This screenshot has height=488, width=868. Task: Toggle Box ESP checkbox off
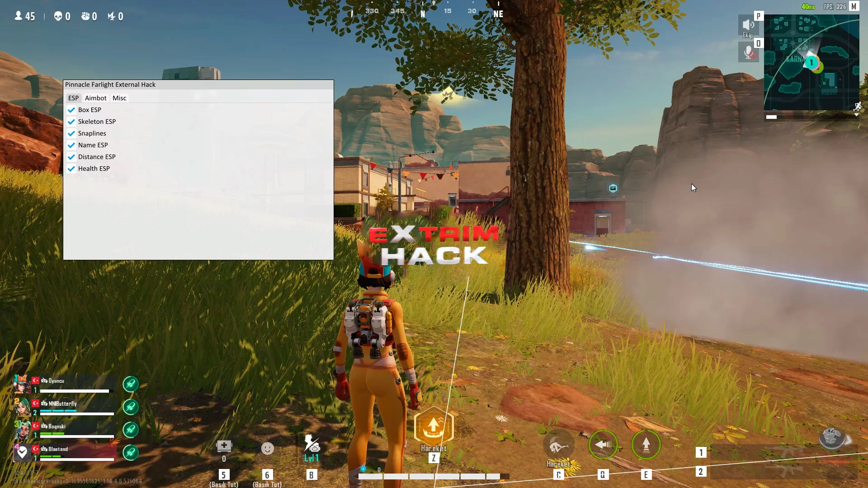(x=71, y=109)
